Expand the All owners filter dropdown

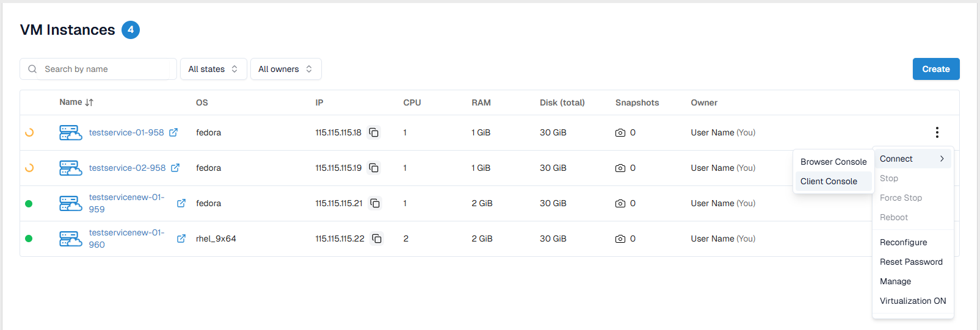point(285,69)
